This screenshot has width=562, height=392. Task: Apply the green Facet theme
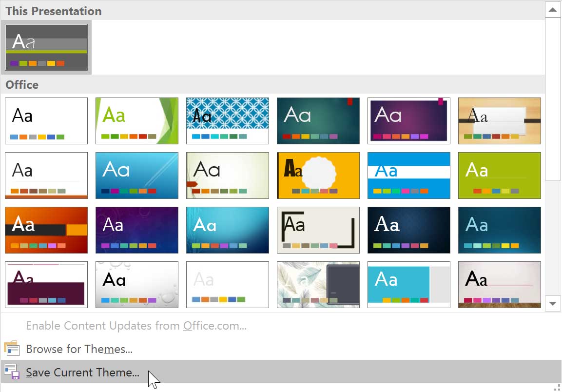pos(137,121)
